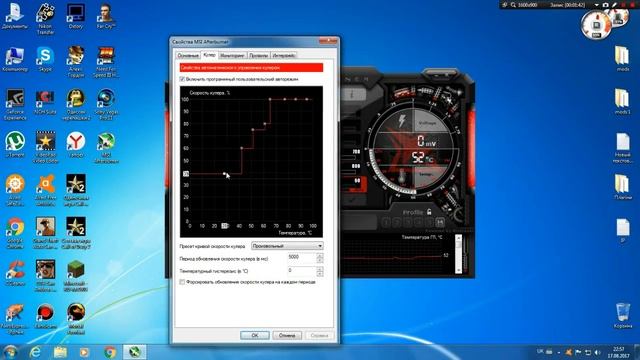Screen dimensions: 640x360
Task: Open the Mortal Kombat desktop shortcut
Action: coord(76,319)
